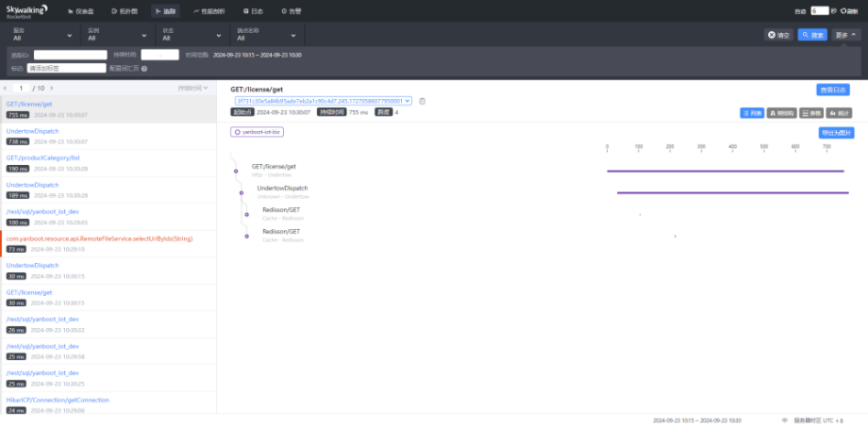Focus the 标记 tag input field

pyautogui.click(x=67, y=68)
